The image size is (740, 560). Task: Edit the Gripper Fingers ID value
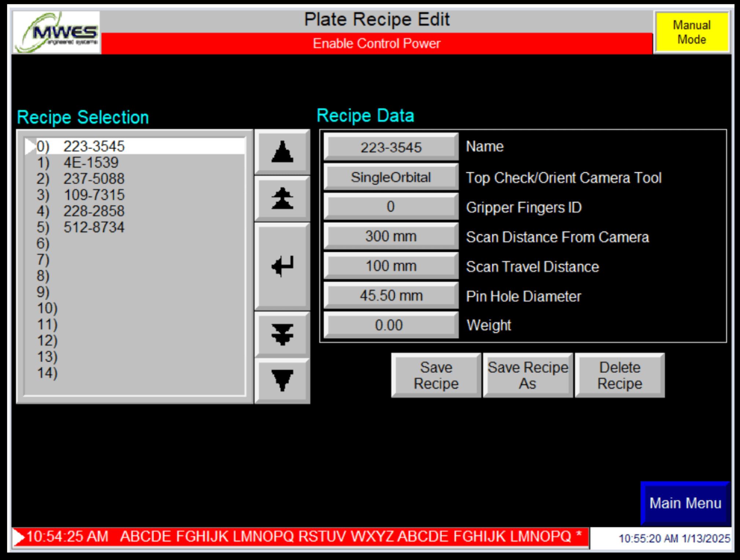tap(391, 207)
